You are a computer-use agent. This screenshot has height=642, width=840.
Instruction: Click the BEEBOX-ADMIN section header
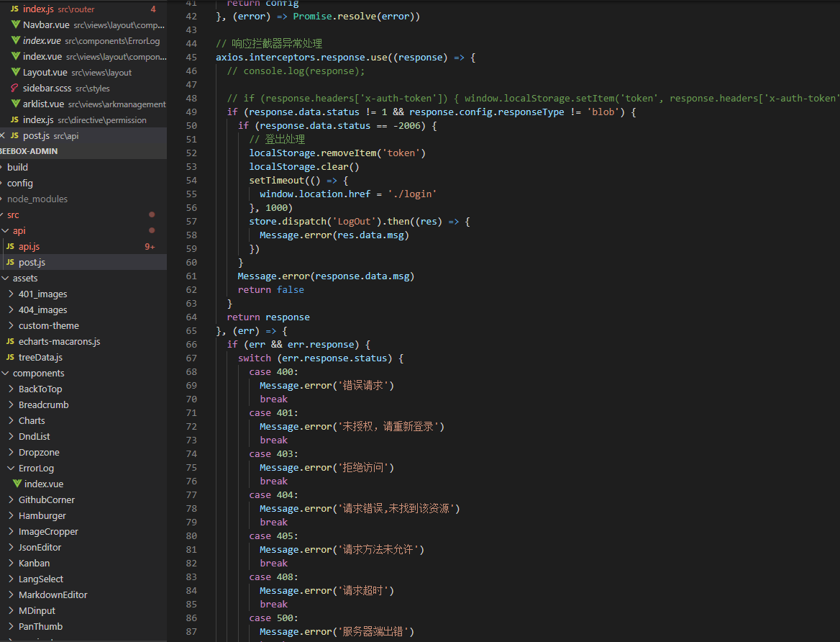coord(29,152)
